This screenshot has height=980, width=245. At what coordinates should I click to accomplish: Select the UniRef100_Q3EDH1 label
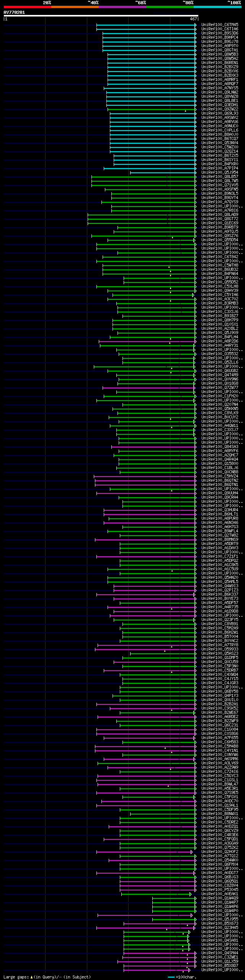click(x=220, y=105)
